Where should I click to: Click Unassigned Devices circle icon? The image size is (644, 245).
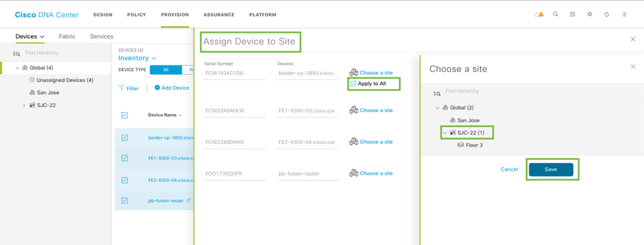click(x=32, y=80)
